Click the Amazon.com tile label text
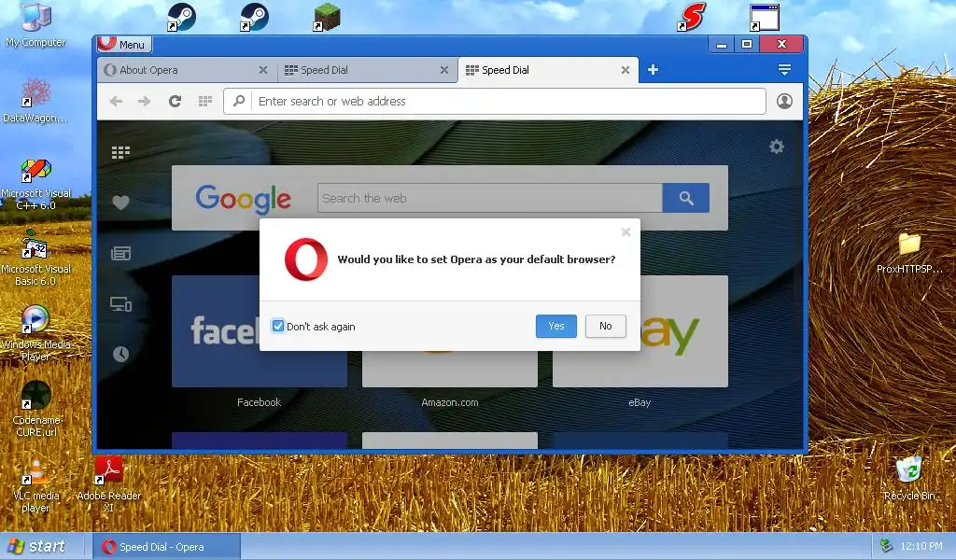 (450, 402)
